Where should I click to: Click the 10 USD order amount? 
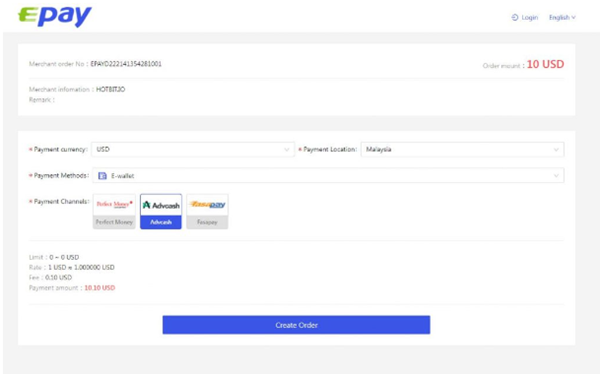[545, 64]
